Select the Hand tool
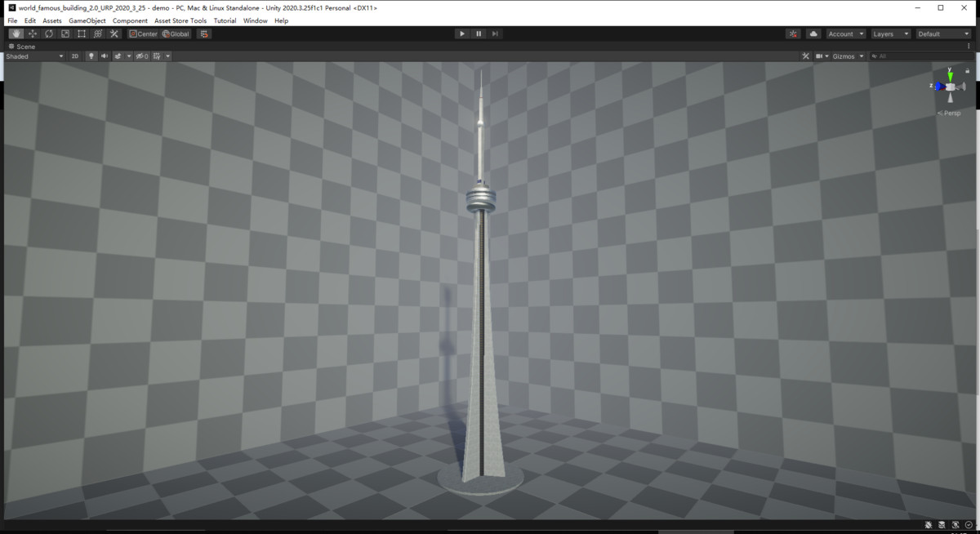 click(x=15, y=33)
